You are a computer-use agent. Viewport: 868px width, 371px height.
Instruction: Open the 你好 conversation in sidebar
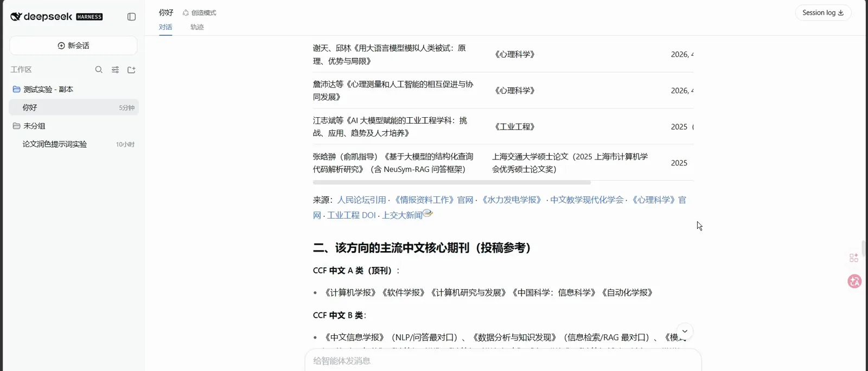74,107
